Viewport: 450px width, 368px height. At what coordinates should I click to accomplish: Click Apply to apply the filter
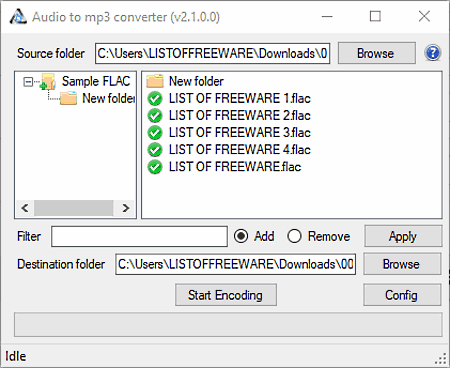[403, 236]
